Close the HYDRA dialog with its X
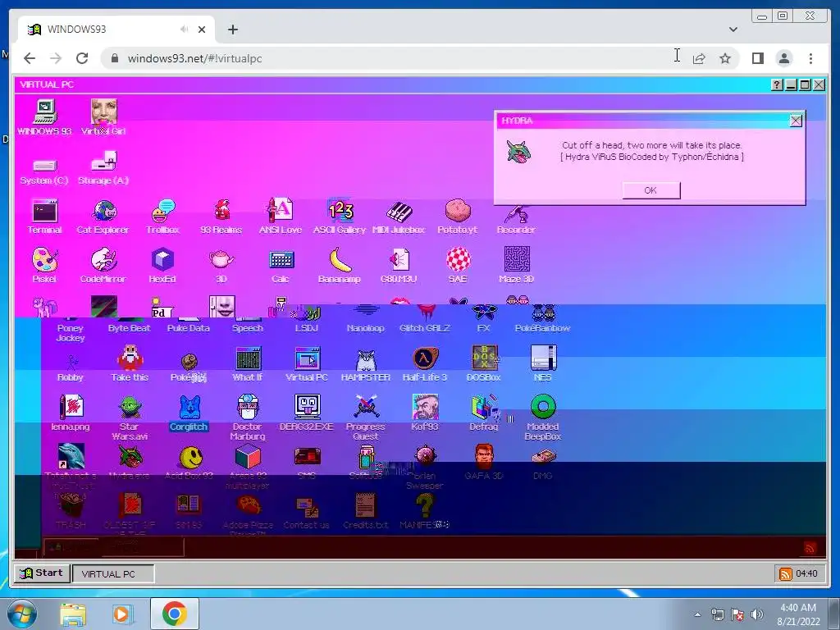 point(796,121)
